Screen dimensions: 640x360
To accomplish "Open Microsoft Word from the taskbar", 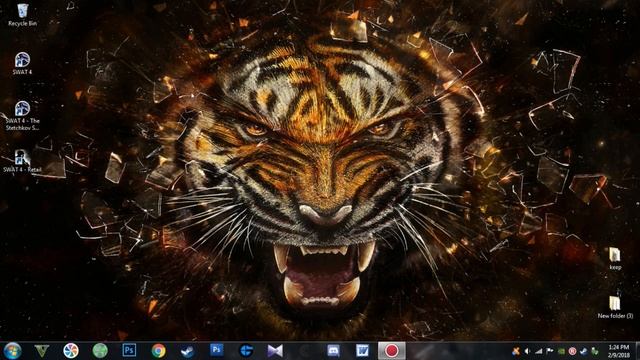I will coord(362,351).
